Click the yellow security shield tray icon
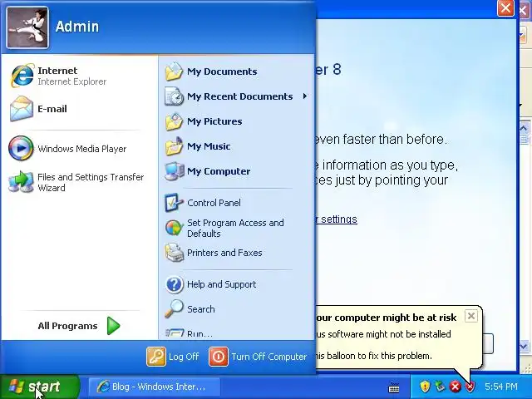532x399 pixels. [425, 386]
